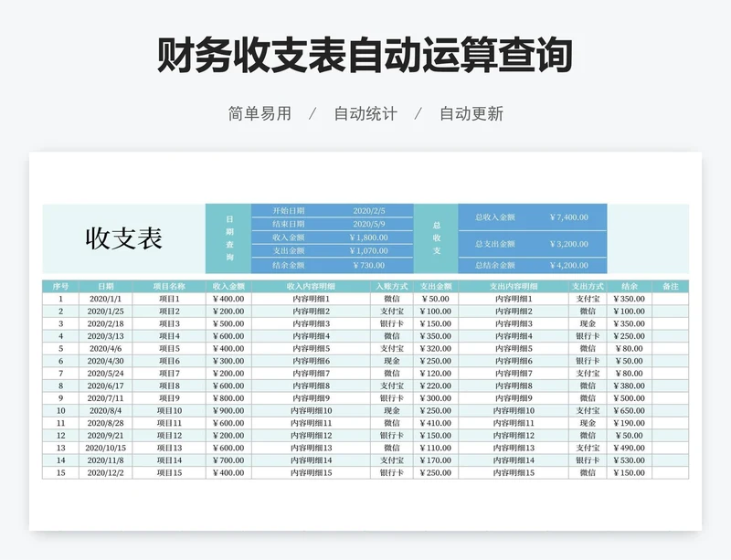Click the 项目4 name cell
This screenshot has width=731, height=560.
[169, 336]
